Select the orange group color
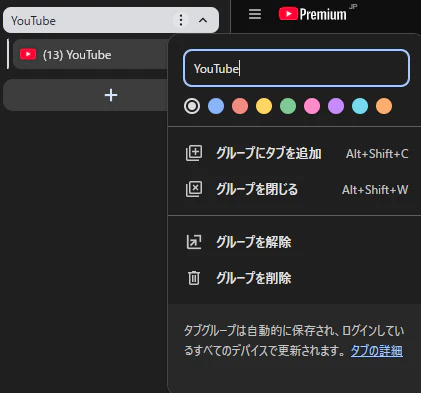This screenshot has height=393, width=421. (384, 106)
